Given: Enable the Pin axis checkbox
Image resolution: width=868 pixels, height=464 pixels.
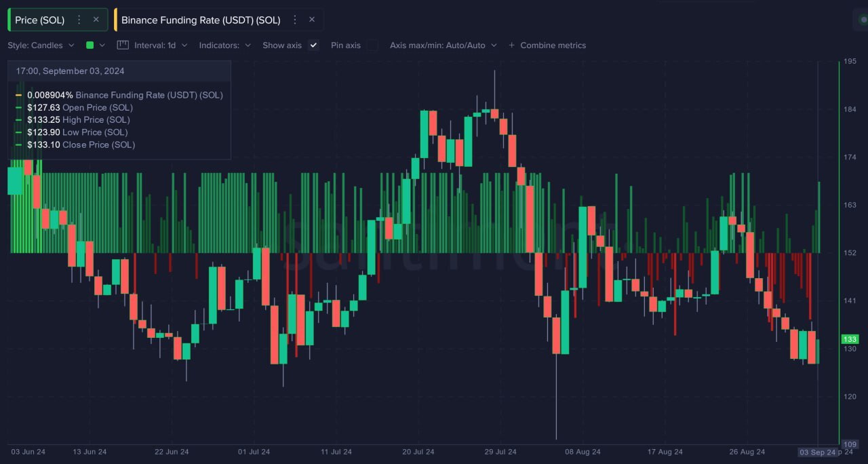Looking at the screenshot, I should point(372,45).
